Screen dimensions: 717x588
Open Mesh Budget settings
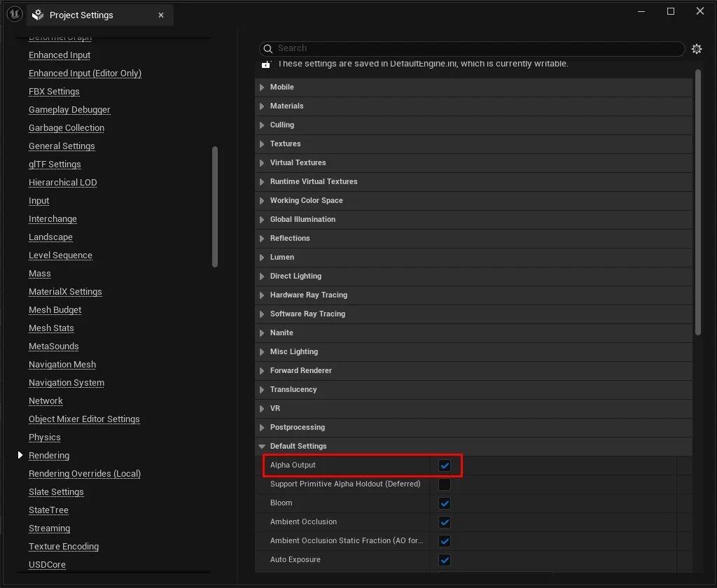click(x=55, y=311)
